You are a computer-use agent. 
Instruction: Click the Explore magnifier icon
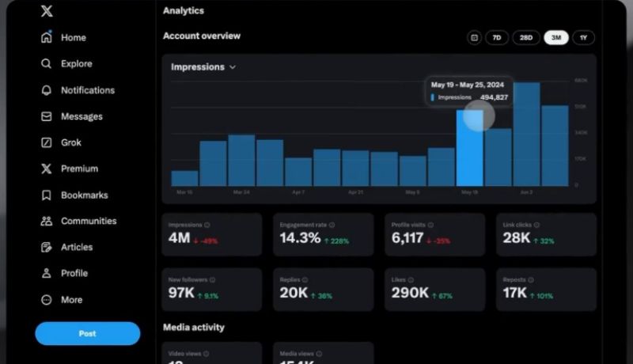pyautogui.click(x=47, y=63)
